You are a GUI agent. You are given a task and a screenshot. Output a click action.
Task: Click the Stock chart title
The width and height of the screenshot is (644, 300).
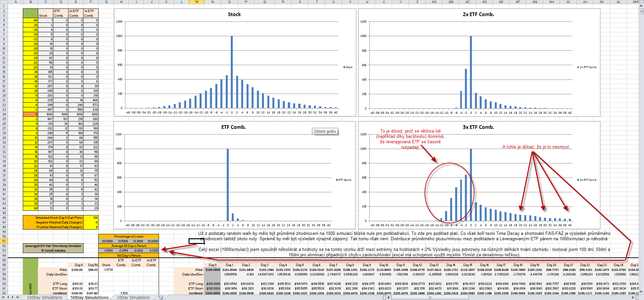click(234, 14)
